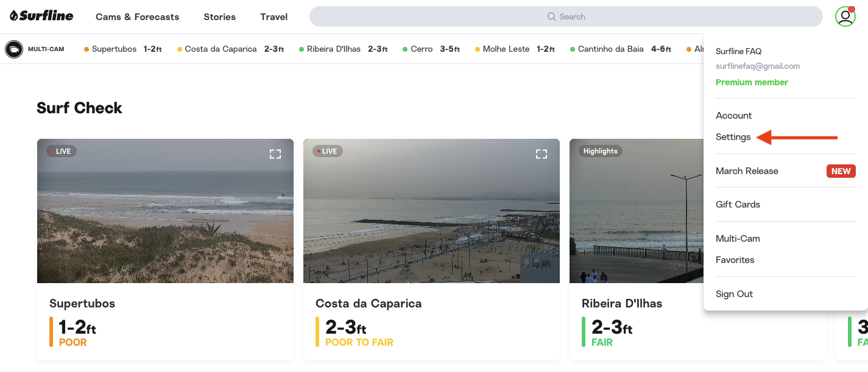
Task: Open Gift Cards from dropdown
Action: 738,205
